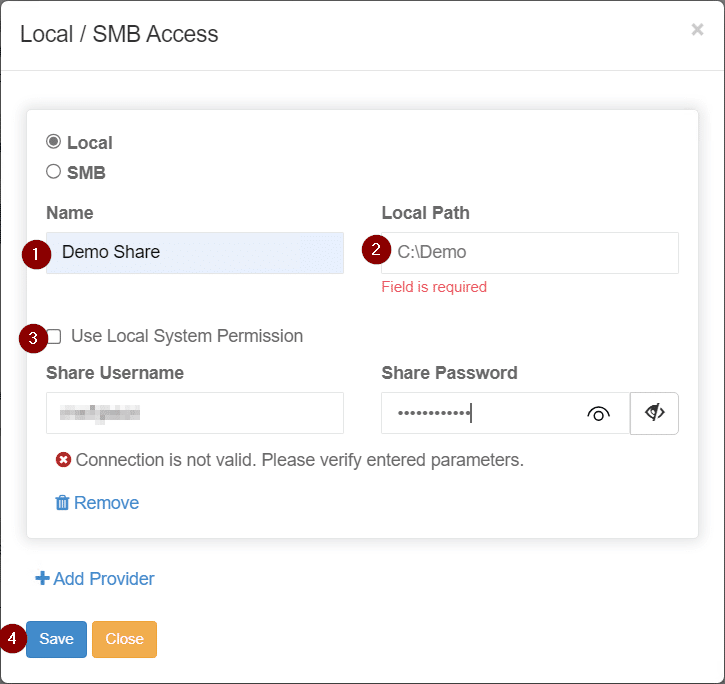Click the trash icon to remove provider
The height and width of the screenshot is (684, 725).
tap(62, 503)
